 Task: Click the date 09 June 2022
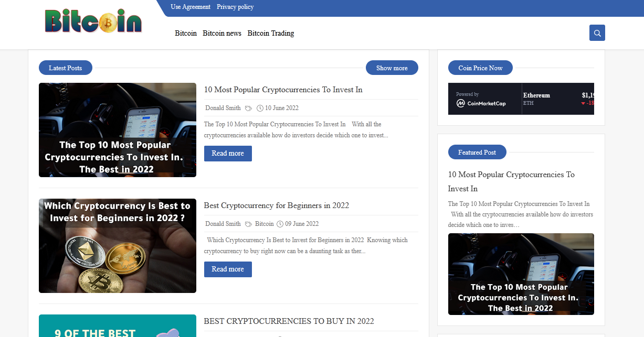302,224
